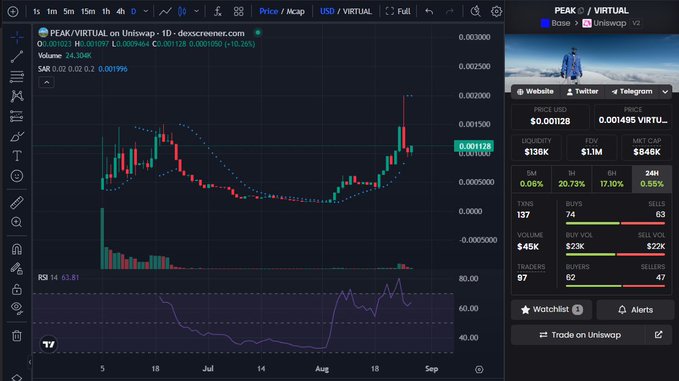Expand more social links chevron
The height and width of the screenshot is (381, 679).
pyautogui.click(x=665, y=92)
